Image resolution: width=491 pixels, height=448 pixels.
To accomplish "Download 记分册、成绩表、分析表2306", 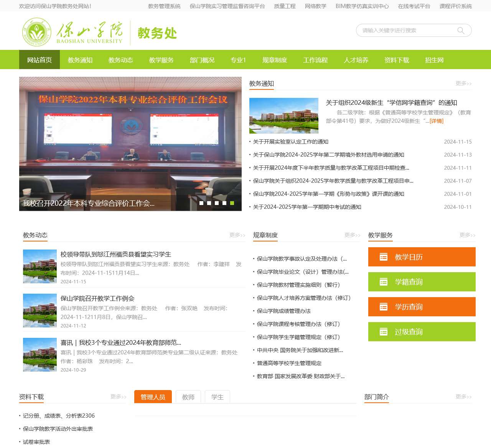I will 58,415.
